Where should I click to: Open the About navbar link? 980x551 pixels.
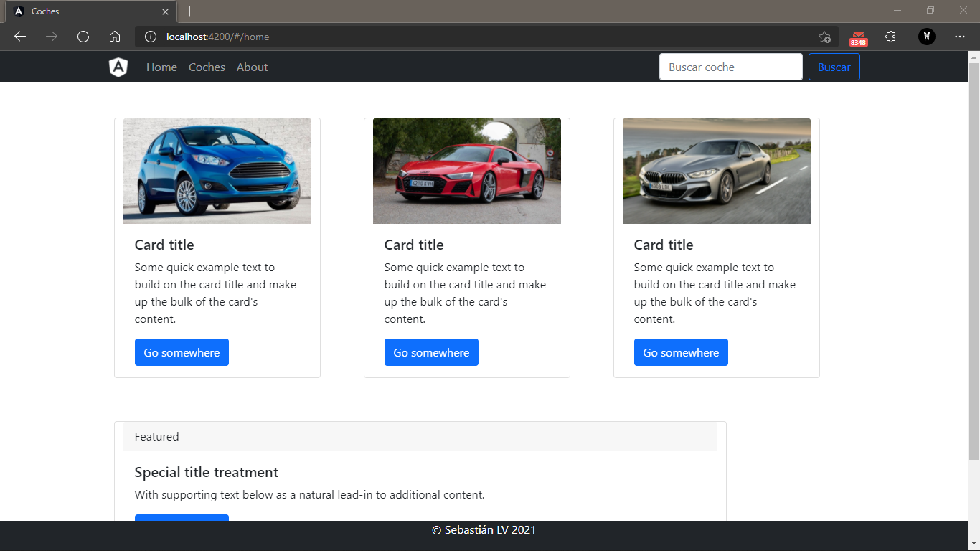click(x=252, y=67)
